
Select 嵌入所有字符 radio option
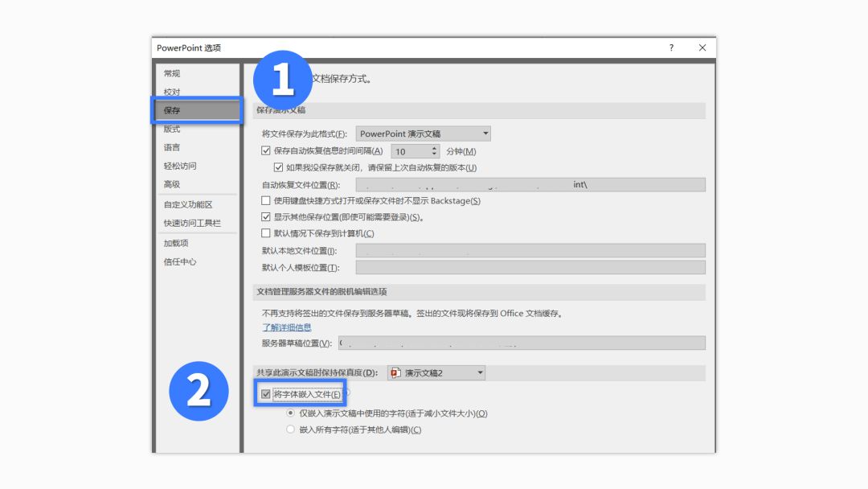click(290, 429)
